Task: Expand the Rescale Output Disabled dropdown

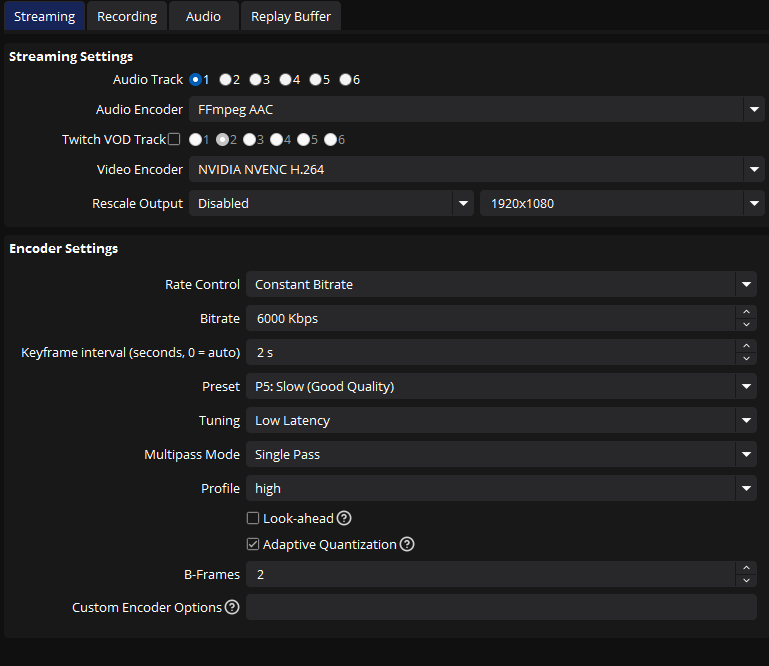Action: [x=331, y=203]
